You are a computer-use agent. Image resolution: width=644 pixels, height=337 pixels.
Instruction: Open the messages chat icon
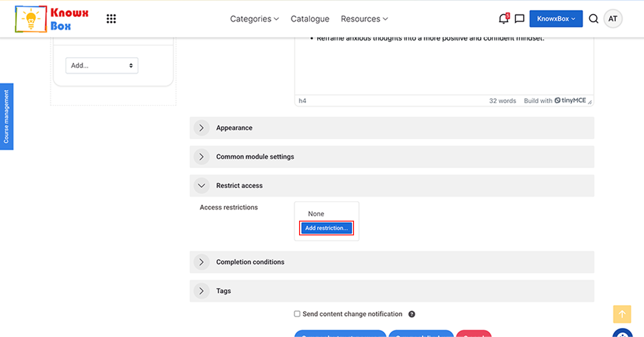pyautogui.click(x=520, y=19)
